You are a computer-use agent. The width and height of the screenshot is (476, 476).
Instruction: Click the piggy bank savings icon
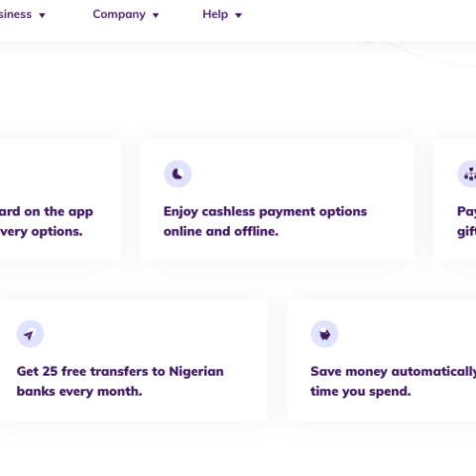pos(324,334)
